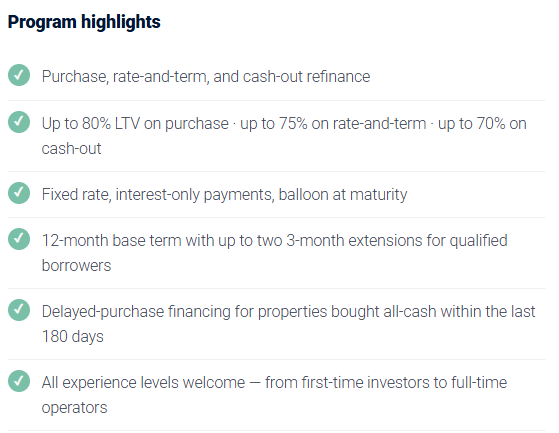Image resolution: width=559 pixels, height=433 pixels.
Task: Click the '180 days' text
Action: point(73,336)
